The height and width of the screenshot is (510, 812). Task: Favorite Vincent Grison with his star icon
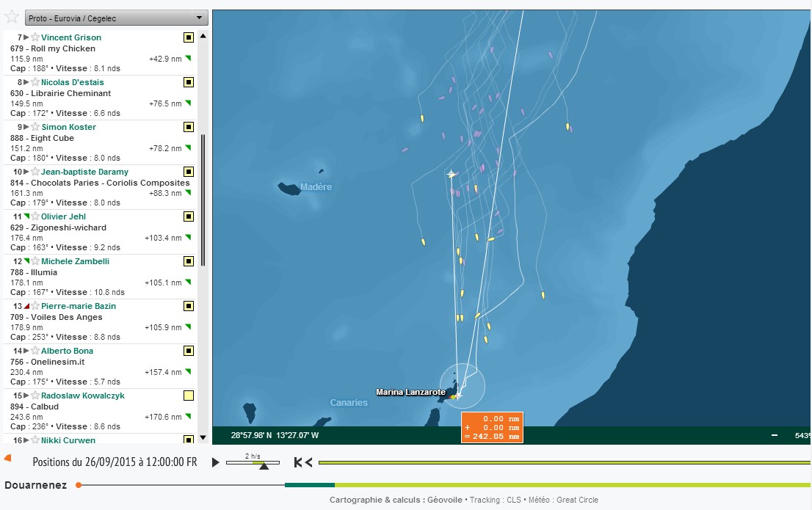[x=35, y=37]
